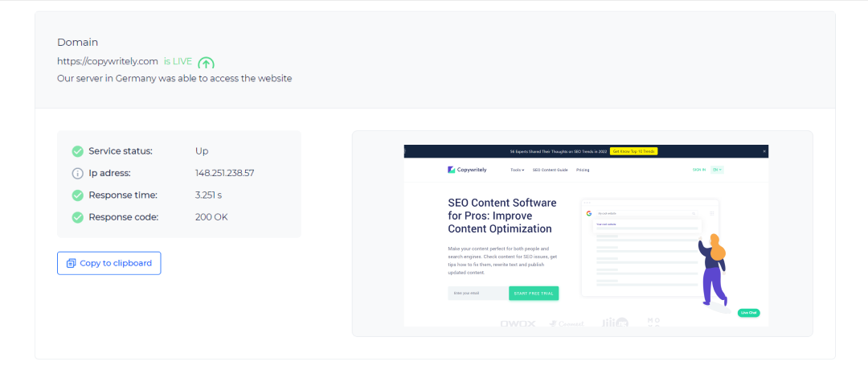Click the START FREE TRIAL button in preview
This screenshot has width=868, height=374.
pos(534,293)
